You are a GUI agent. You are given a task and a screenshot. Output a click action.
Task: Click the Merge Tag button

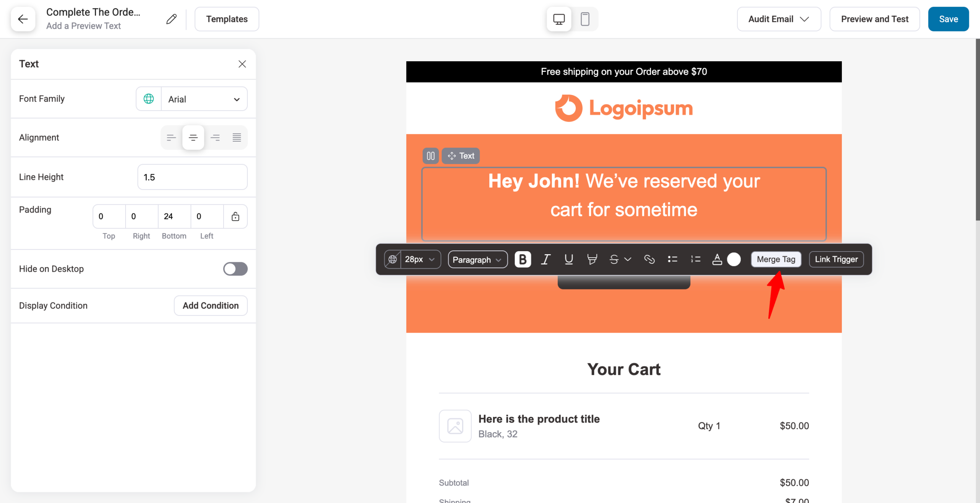point(776,259)
